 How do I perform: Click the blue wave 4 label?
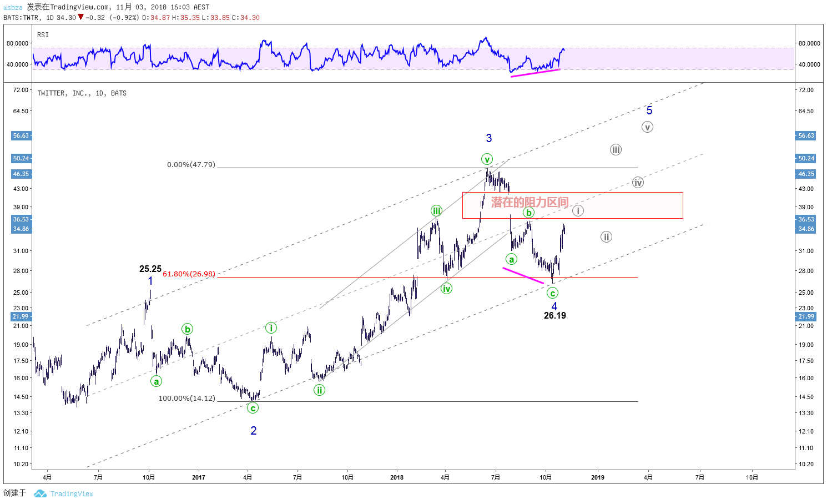coord(554,306)
